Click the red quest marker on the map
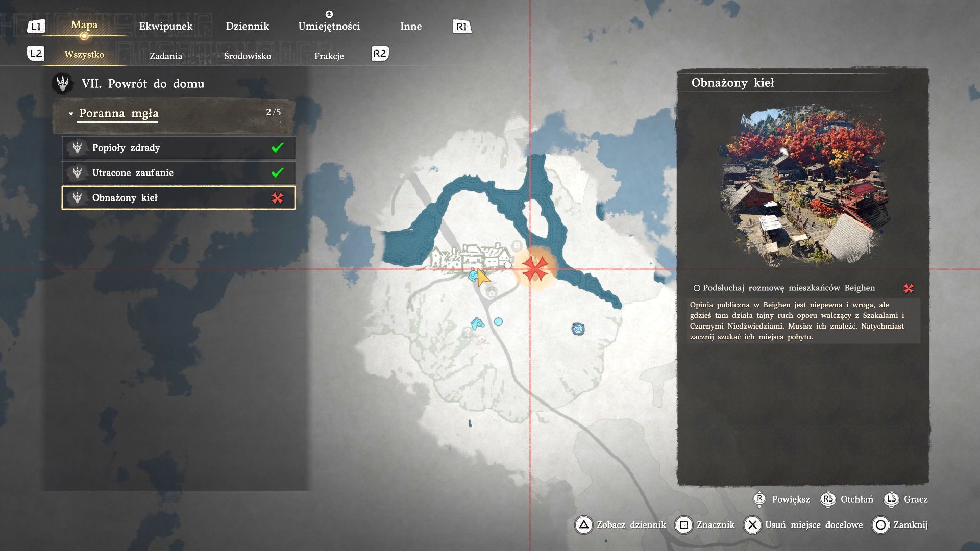Image resolution: width=980 pixels, height=551 pixels. 534,268
